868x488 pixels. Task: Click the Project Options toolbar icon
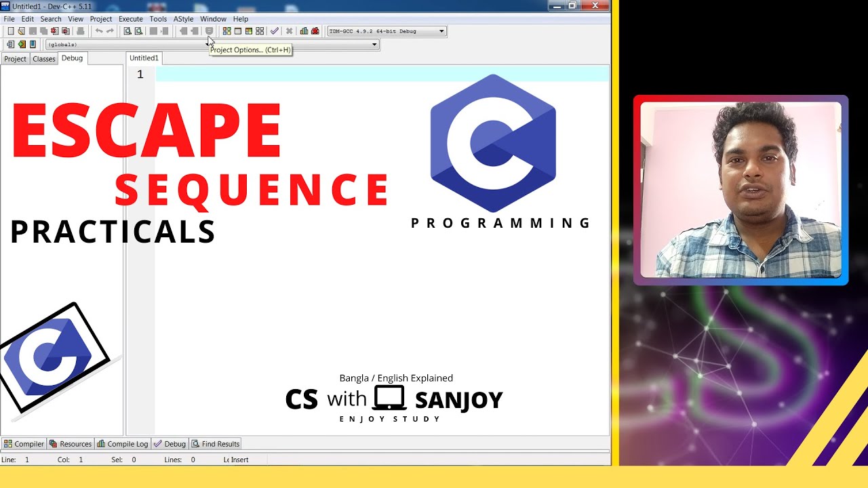click(209, 31)
